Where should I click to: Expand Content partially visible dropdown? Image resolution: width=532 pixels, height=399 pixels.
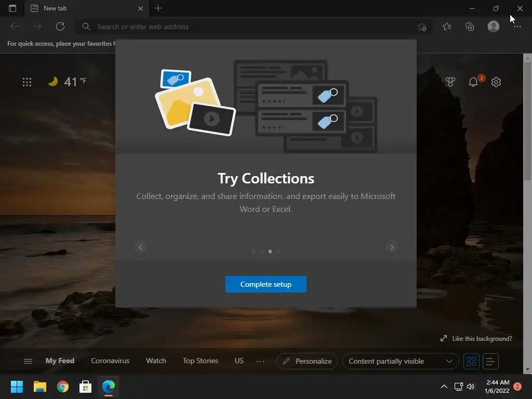click(x=401, y=362)
